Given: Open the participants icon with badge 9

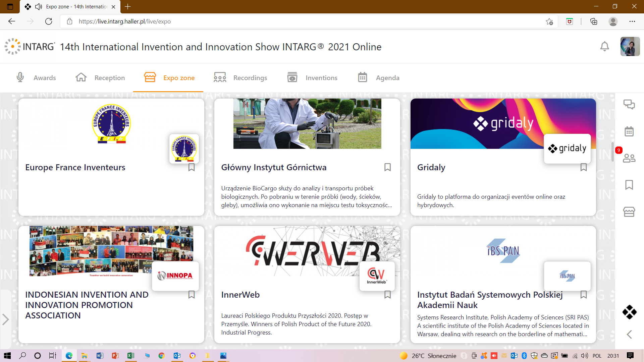Looking at the screenshot, I should click(629, 158).
